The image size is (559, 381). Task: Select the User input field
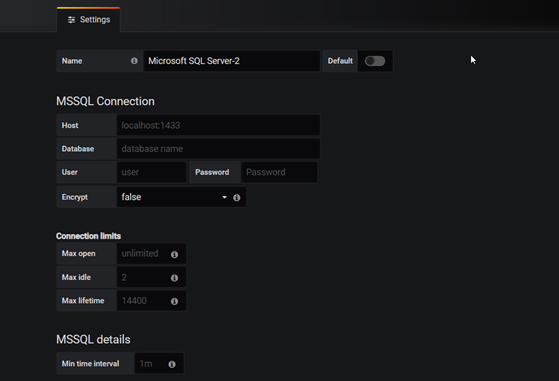pyautogui.click(x=151, y=172)
